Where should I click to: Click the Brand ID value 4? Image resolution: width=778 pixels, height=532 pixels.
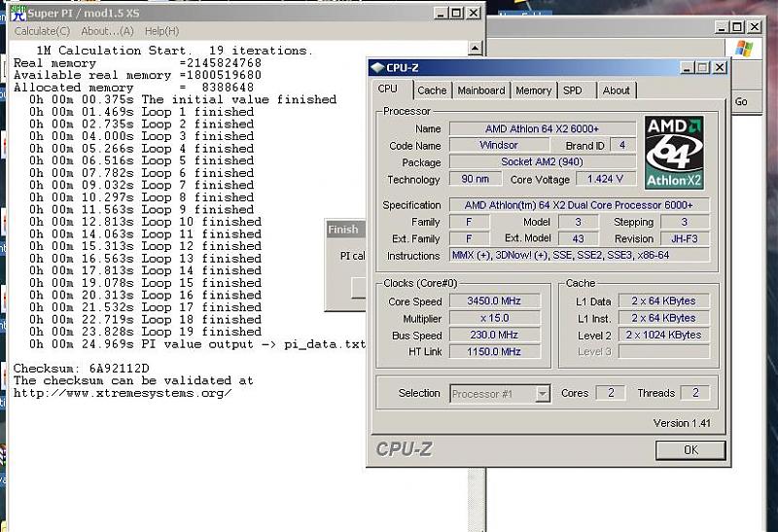tap(622, 145)
